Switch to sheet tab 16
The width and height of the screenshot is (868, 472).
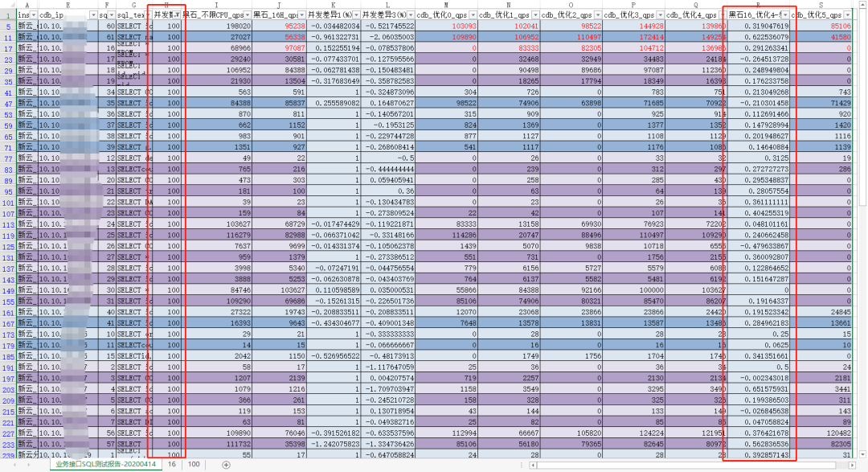[172, 464]
